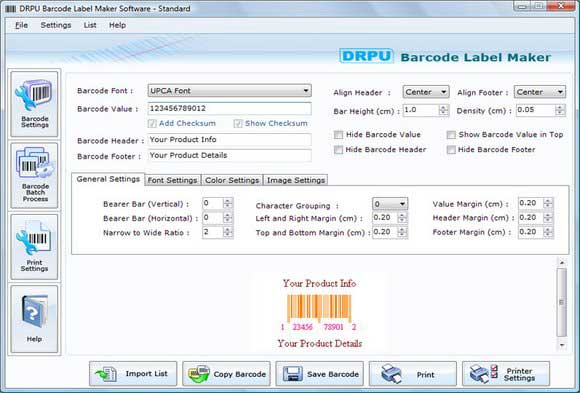Click the Save Barcode button

[x=320, y=374]
